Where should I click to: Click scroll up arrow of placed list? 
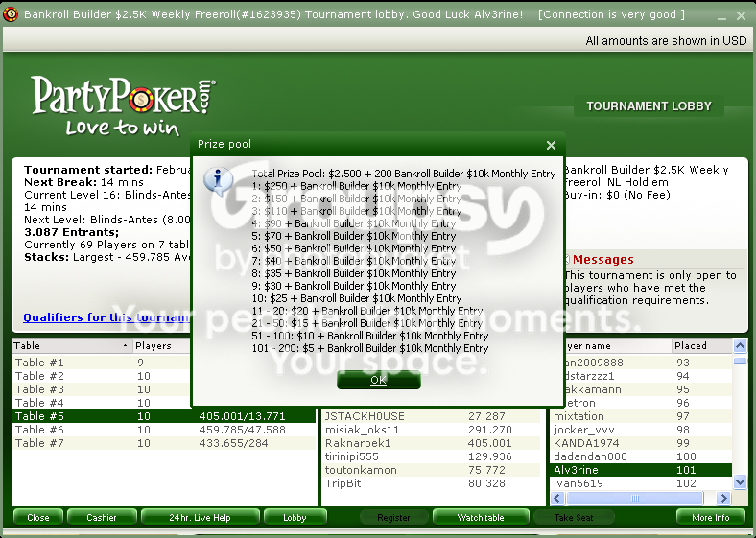click(x=740, y=345)
